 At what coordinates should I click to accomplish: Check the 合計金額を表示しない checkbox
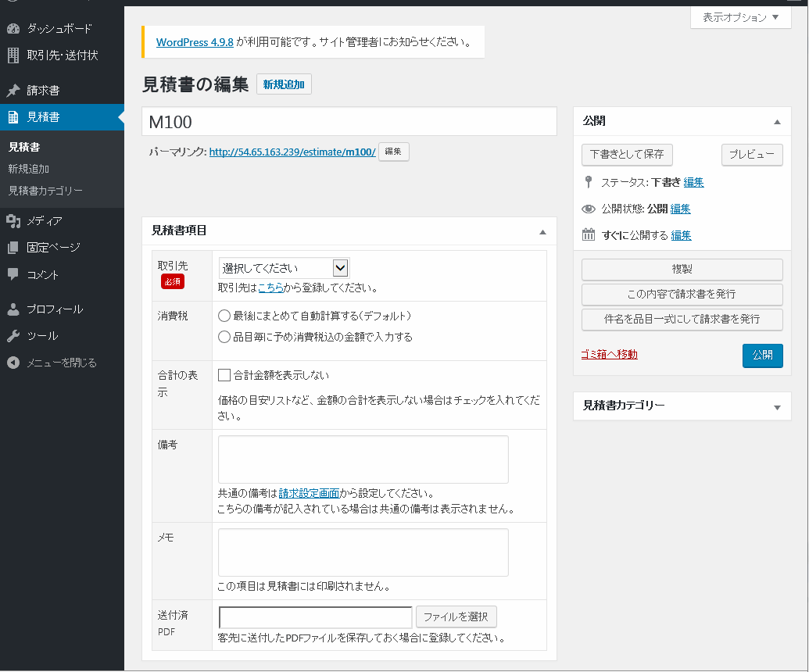click(x=224, y=375)
